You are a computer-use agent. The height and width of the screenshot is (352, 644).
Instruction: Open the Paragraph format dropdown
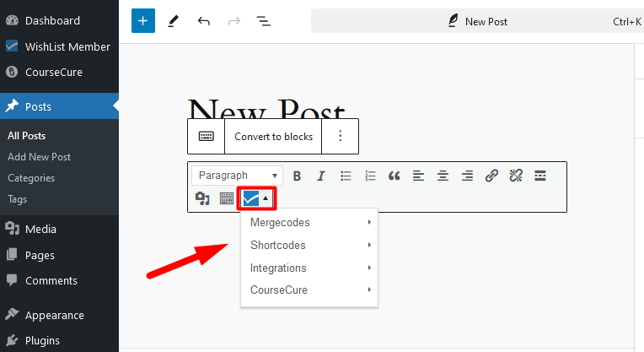[238, 176]
